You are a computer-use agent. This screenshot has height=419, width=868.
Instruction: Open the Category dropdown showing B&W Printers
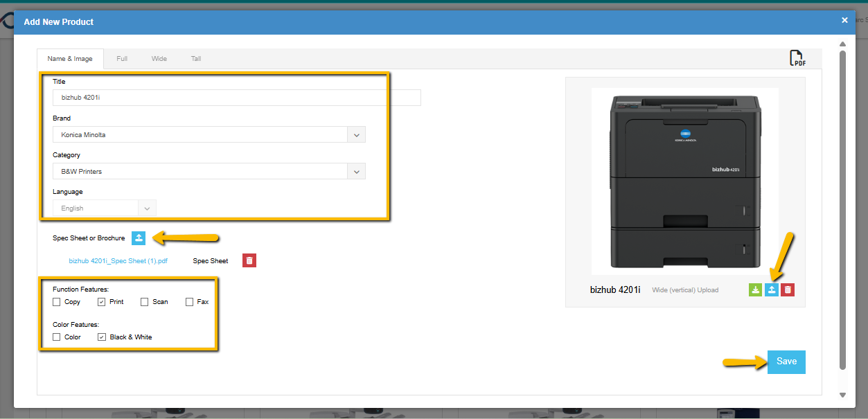209,171
